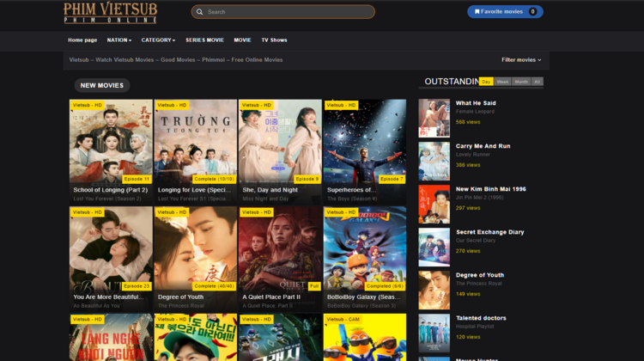Switch outstanding list to Day
Screen dimensions: 644x361
[486, 82]
